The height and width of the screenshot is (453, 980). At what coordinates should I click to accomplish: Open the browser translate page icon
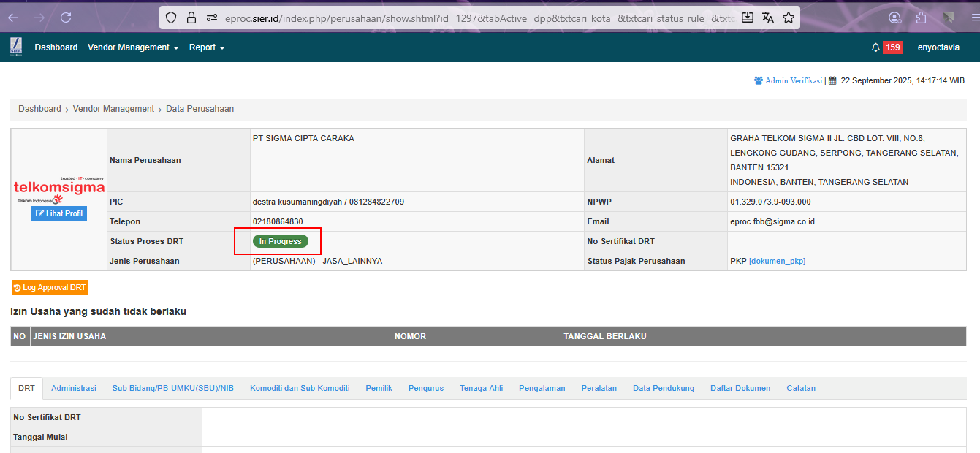(x=768, y=18)
